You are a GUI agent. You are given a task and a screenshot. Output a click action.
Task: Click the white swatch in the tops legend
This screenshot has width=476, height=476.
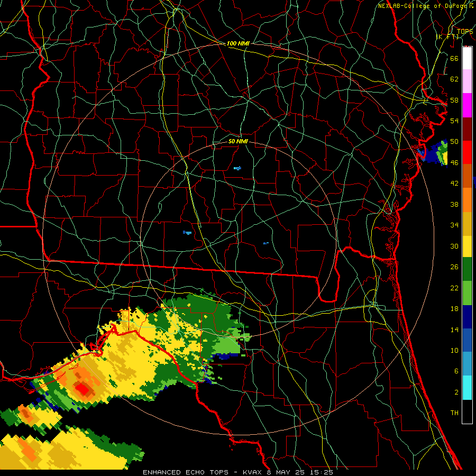click(467, 58)
